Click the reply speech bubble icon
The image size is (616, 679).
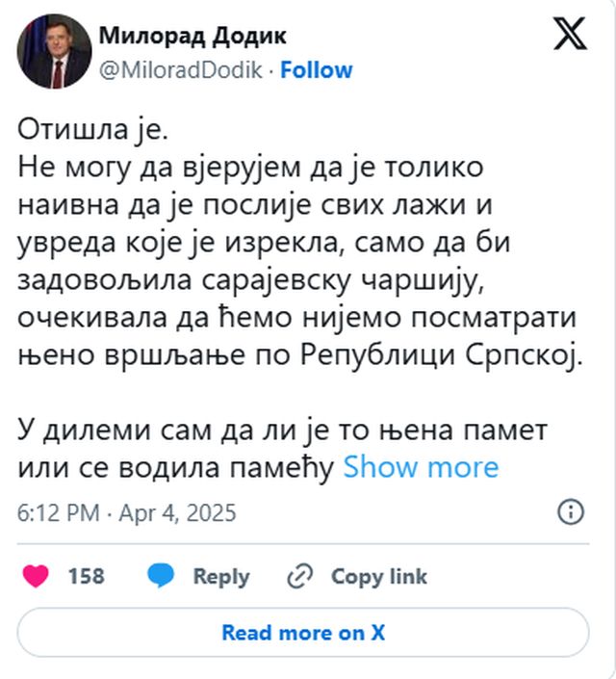[x=161, y=576]
